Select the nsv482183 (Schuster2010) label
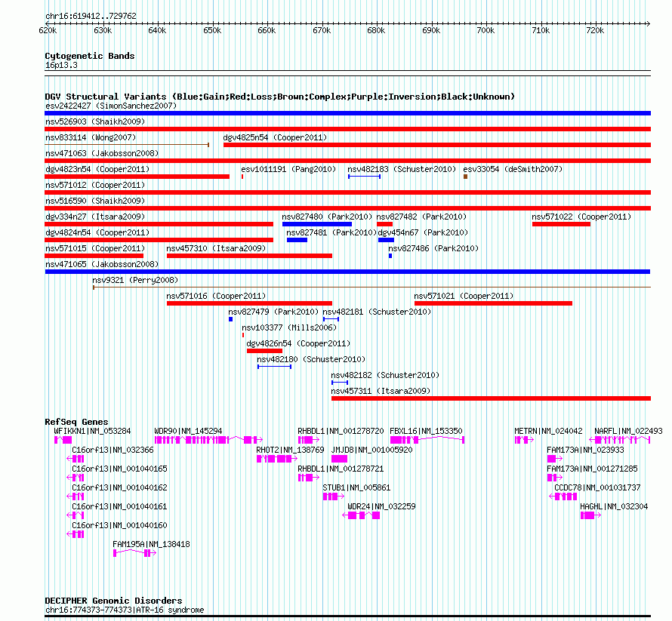The height and width of the screenshot is (621, 672). coord(402,169)
